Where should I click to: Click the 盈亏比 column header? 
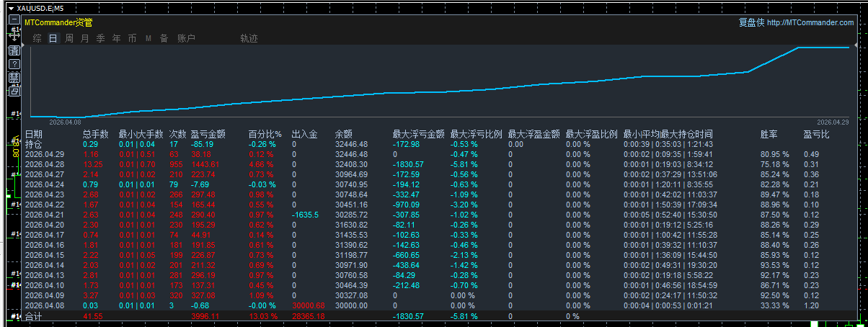[817, 134]
